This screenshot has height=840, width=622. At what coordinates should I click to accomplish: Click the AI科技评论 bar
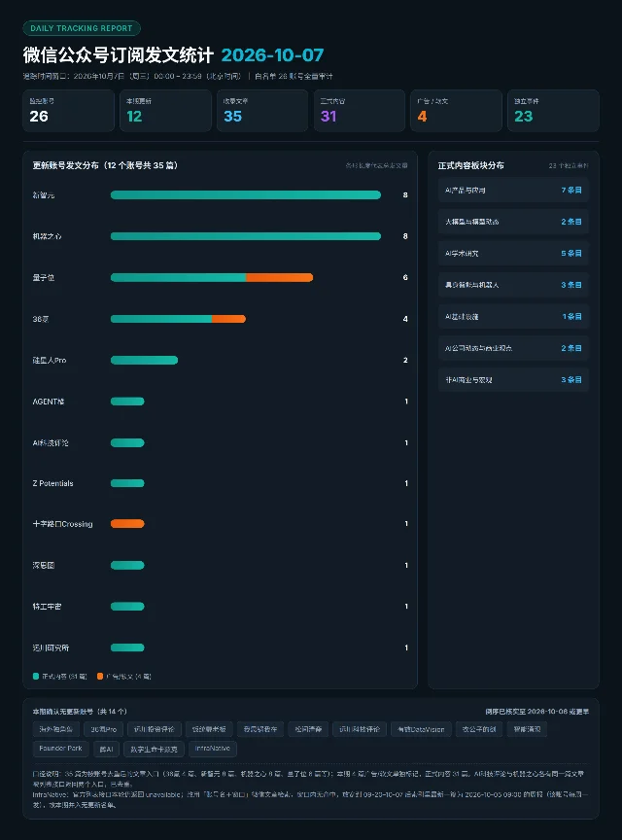point(127,442)
